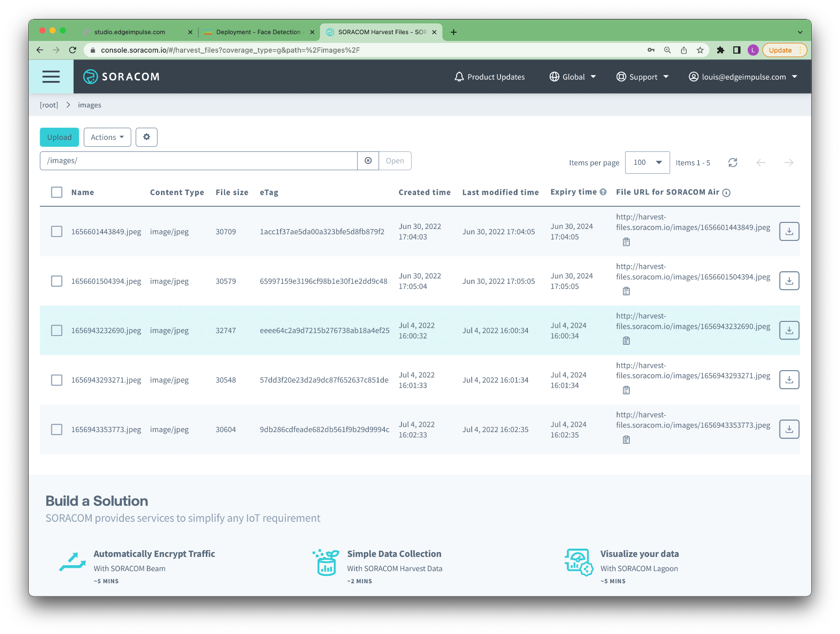Open browser extensions puzzle icon

tap(720, 50)
